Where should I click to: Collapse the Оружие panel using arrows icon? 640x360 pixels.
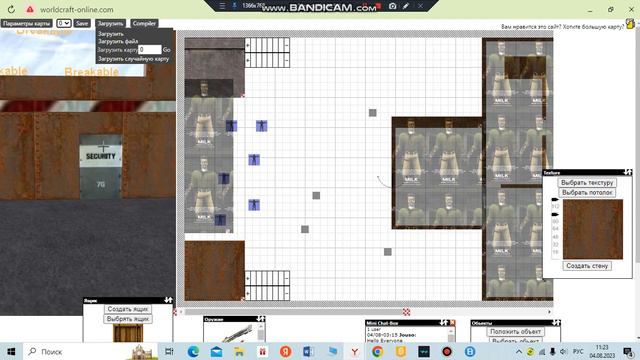click(261, 319)
